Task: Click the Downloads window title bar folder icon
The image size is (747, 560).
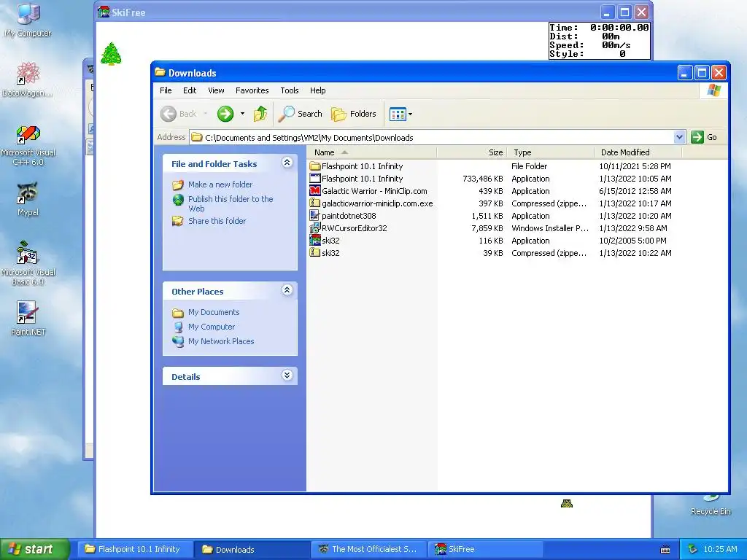Action: [x=160, y=72]
